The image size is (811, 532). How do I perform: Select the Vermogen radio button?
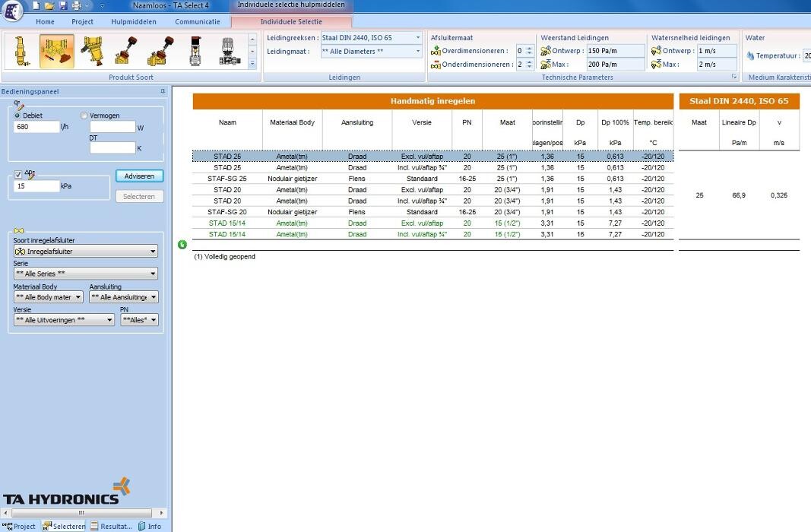coord(84,116)
